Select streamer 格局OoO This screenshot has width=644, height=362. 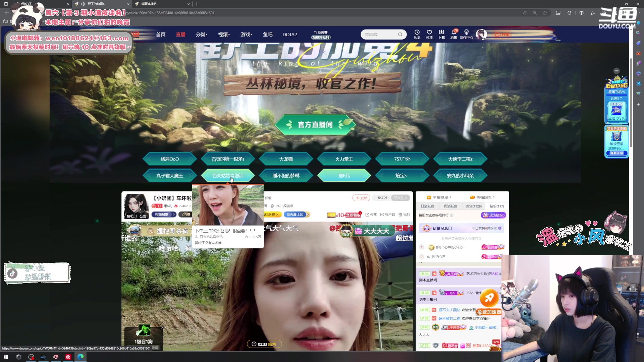pos(170,159)
